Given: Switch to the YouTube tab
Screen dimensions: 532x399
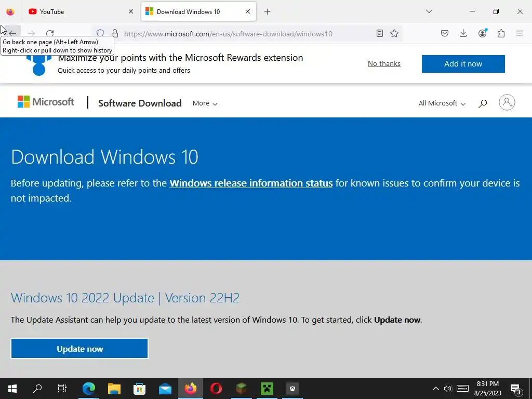Looking at the screenshot, I should tap(81, 11).
